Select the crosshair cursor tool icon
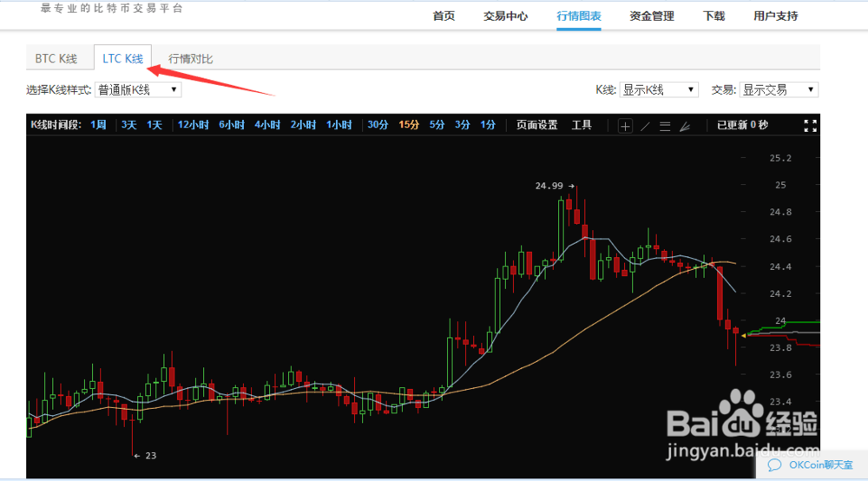This screenshot has width=868, height=481. 625,126
